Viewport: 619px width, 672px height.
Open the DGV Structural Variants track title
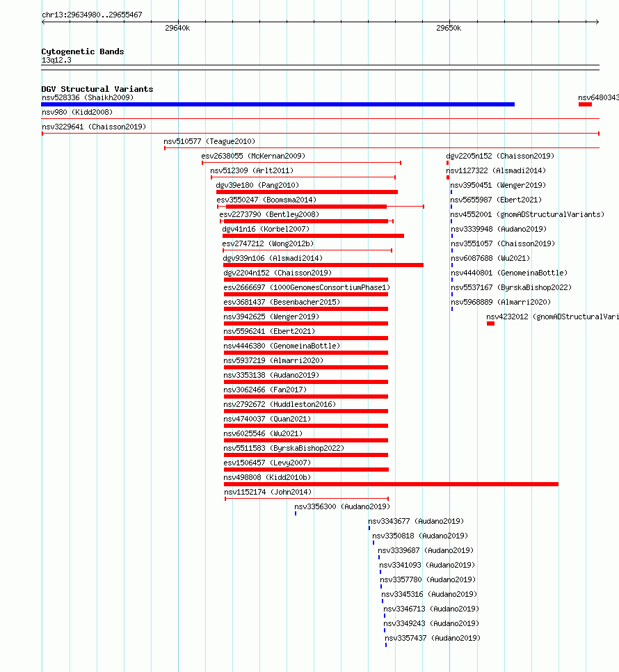pos(97,89)
